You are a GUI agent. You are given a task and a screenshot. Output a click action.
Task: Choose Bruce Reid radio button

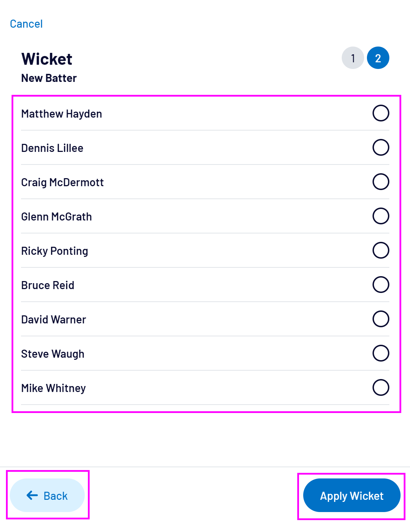tap(381, 285)
